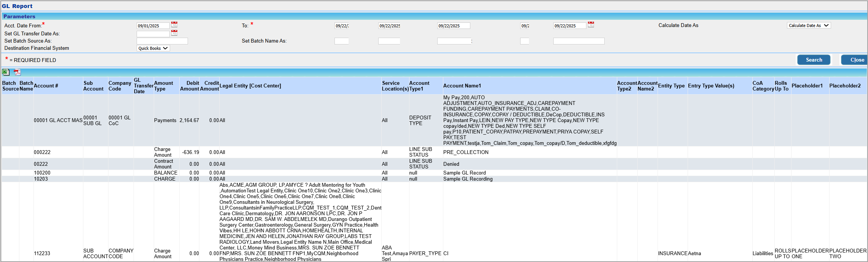868x262 pixels.
Task: Focus the Acct. Date From field
Action: point(153,26)
